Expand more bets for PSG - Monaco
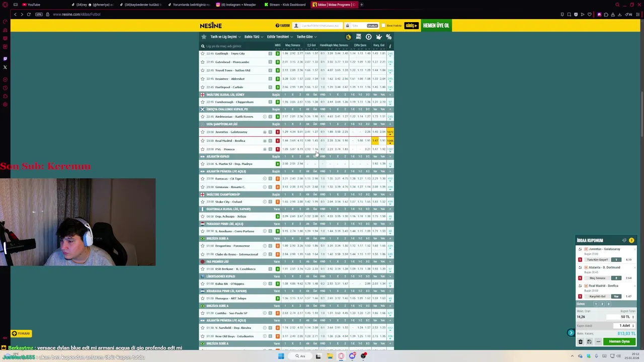Image resolution: width=644 pixels, height=362 pixels. click(x=390, y=149)
